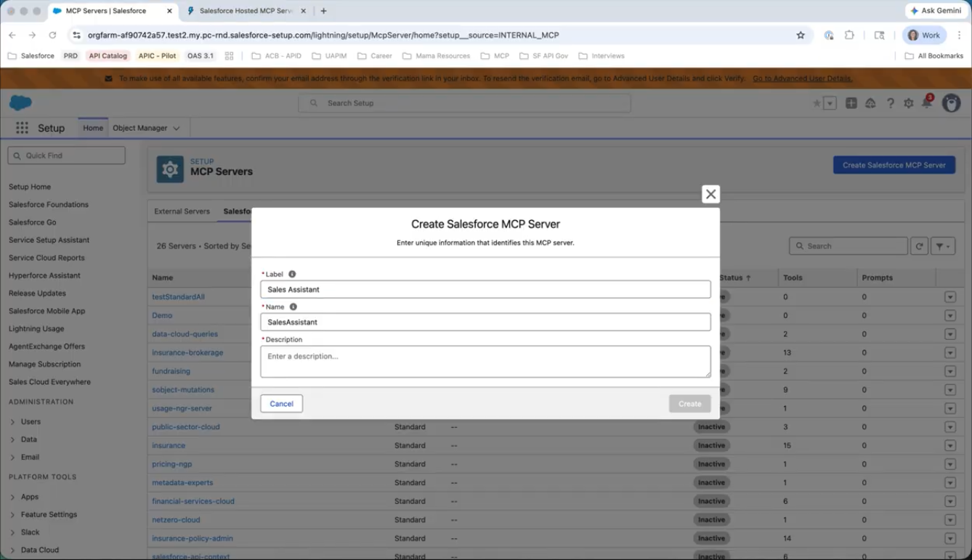This screenshot has width=972, height=560.
Task: Close the Create Salesforce MCP Server dialog
Action: click(x=710, y=194)
